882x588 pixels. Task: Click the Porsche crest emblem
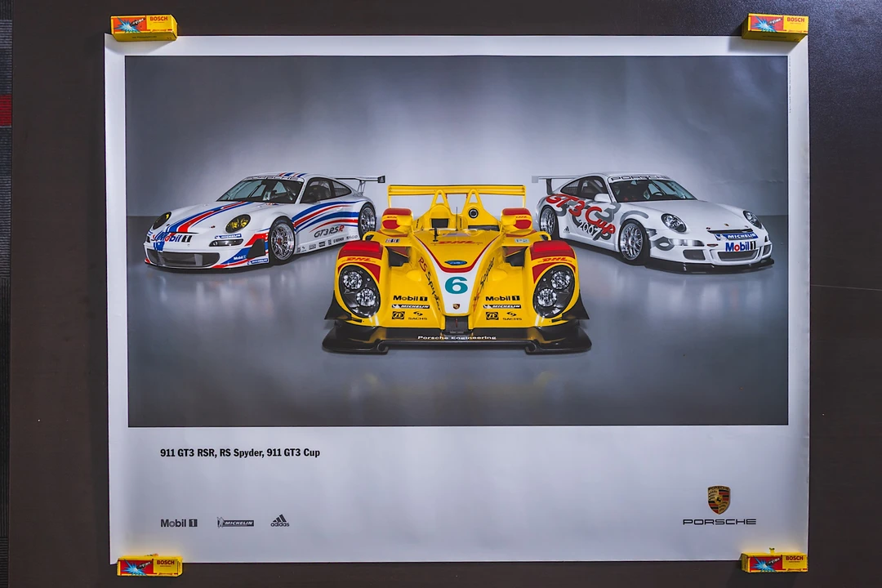click(x=719, y=499)
